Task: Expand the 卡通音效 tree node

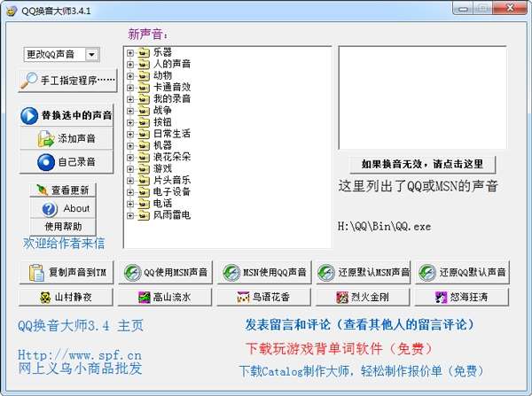Action: click(130, 88)
